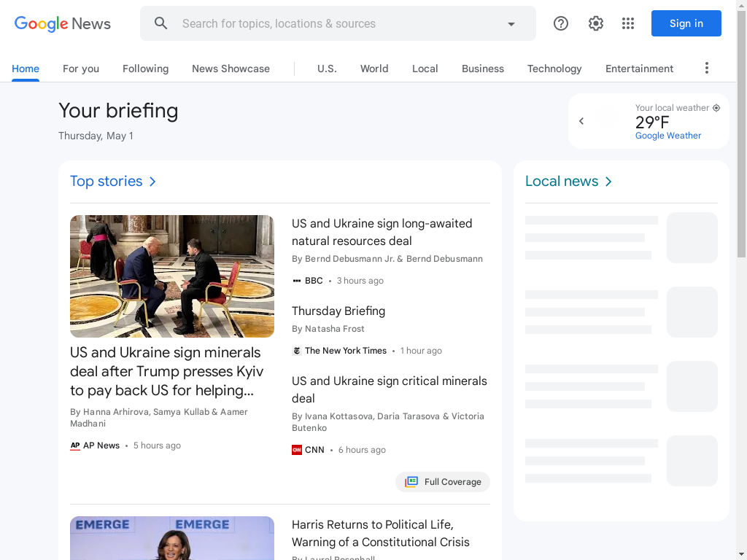747x560 pixels.
Task: Open the search options dropdown arrow
Action: 511,24
